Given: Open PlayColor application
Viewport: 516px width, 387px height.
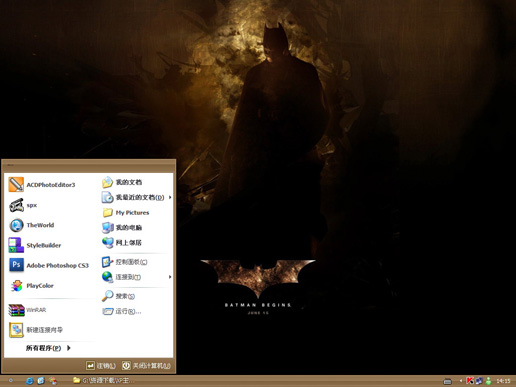Looking at the screenshot, I should (31, 286).
